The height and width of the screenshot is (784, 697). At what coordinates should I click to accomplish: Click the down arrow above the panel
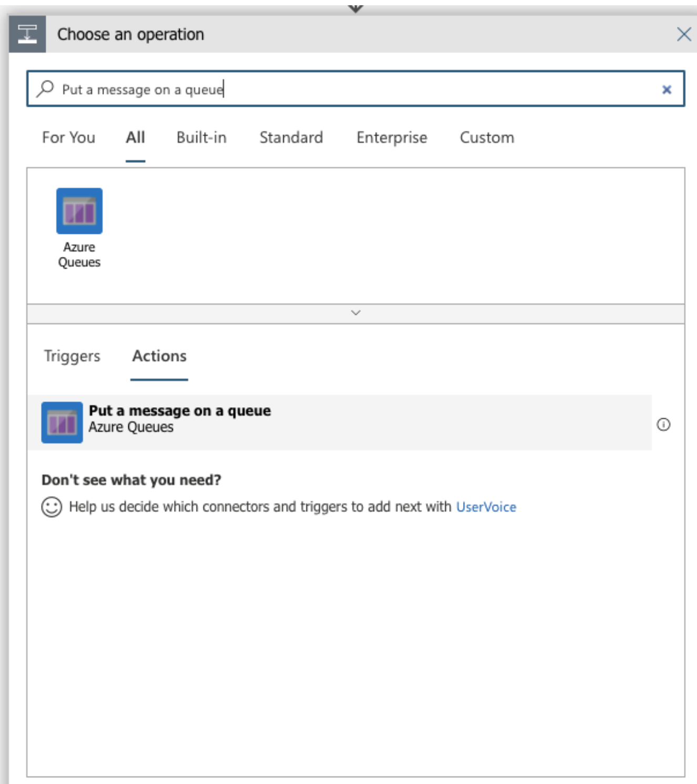coord(356,8)
